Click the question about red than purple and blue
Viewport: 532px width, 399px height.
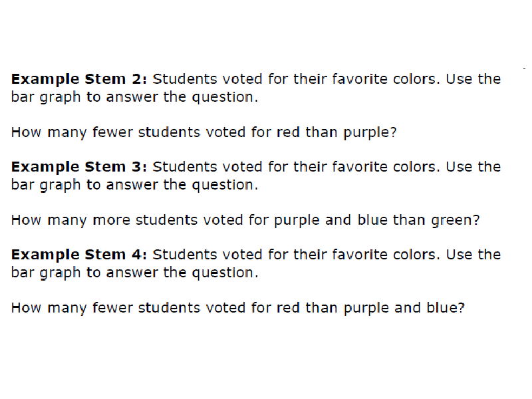point(238,308)
